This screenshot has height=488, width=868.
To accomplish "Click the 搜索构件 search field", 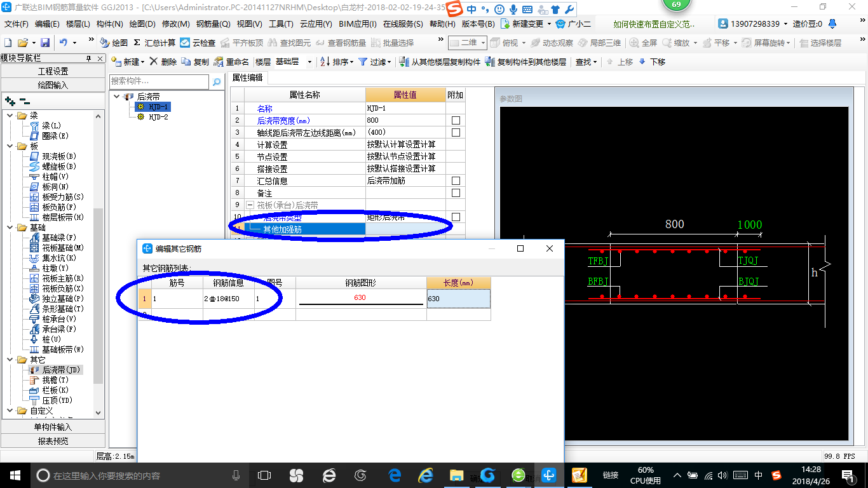I will click(159, 81).
